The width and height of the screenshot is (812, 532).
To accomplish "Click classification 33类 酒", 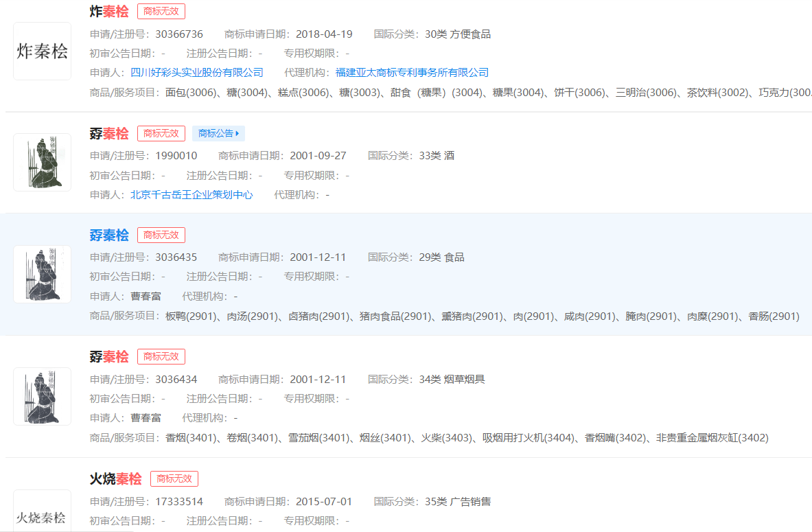I will pyautogui.click(x=437, y=155).
